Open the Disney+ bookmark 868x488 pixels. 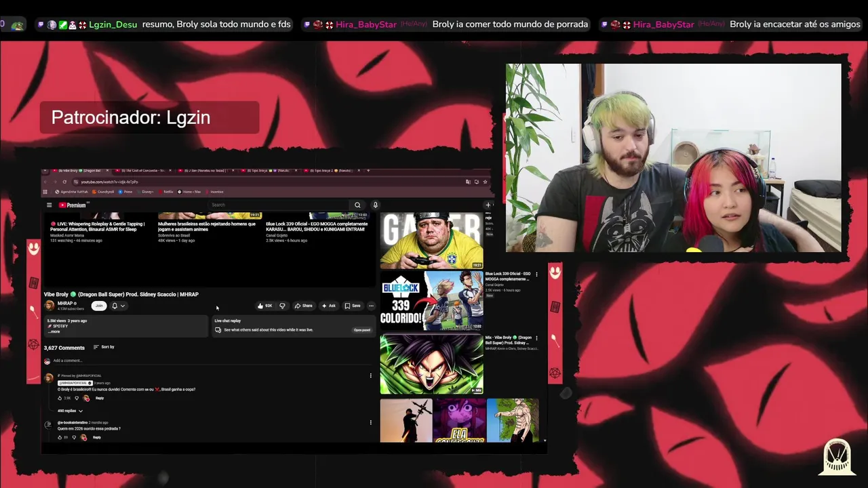click(x=145, y=192)
